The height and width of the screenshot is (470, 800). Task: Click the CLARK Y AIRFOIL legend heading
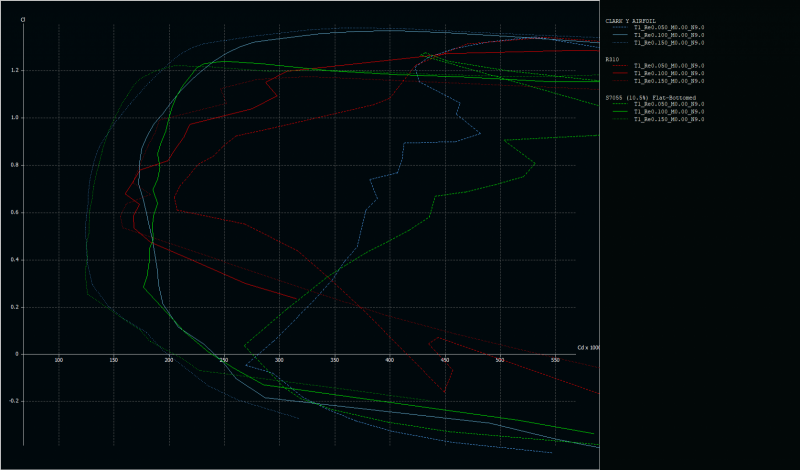pyautogui.click(x=629, y=20)
